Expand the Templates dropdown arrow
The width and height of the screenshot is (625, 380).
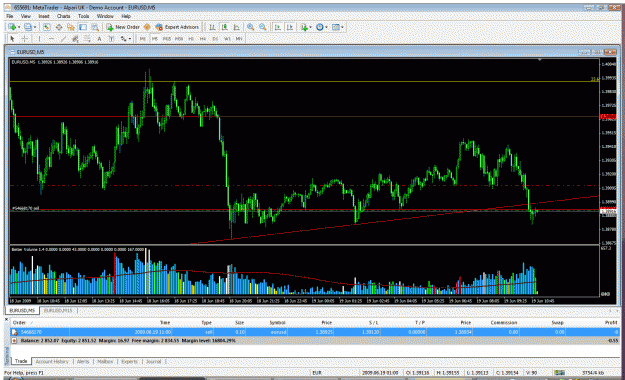coord(342,27)
